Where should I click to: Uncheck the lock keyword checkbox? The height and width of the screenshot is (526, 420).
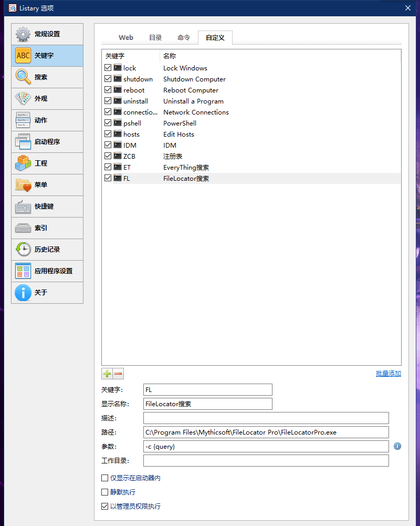coord(108,68)
